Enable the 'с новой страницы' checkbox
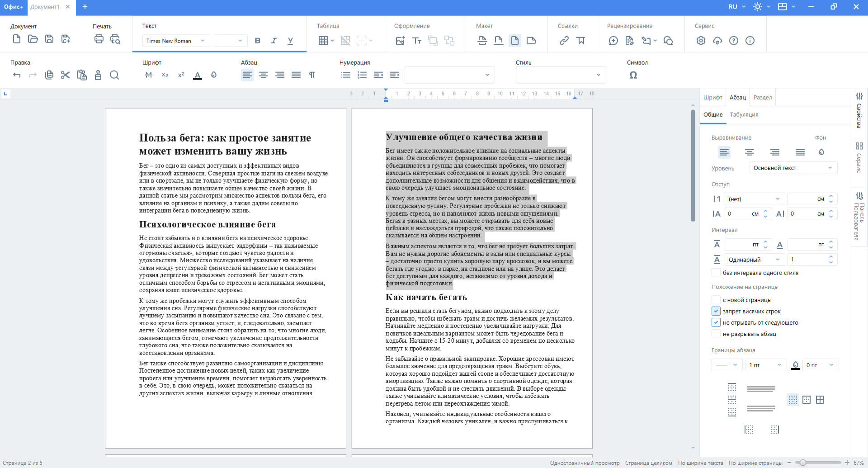 pyautogui.click(x=716, y=300)
